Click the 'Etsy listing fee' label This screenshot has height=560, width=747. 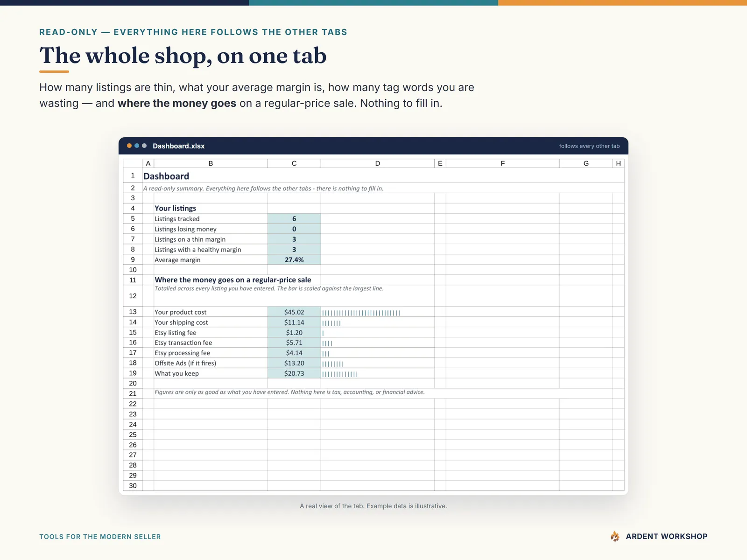(176, 333)
